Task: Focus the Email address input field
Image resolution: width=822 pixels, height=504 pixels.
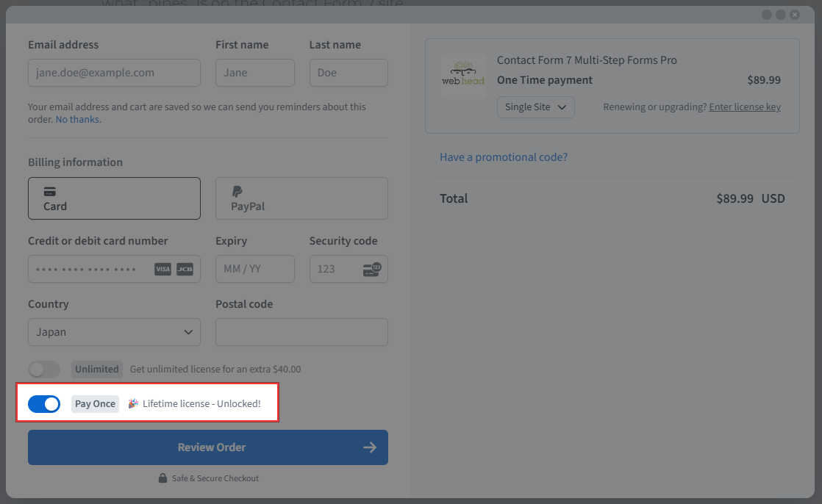Action: click(x=114, y=73)
